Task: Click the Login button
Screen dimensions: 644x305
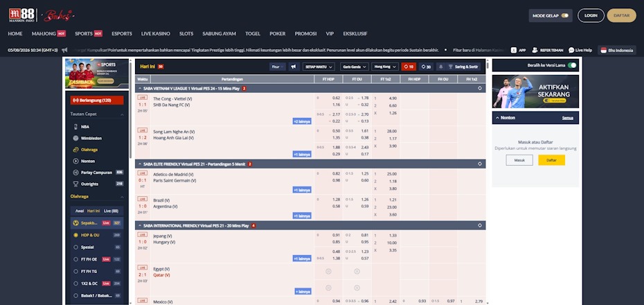Action: click(591, 15)
